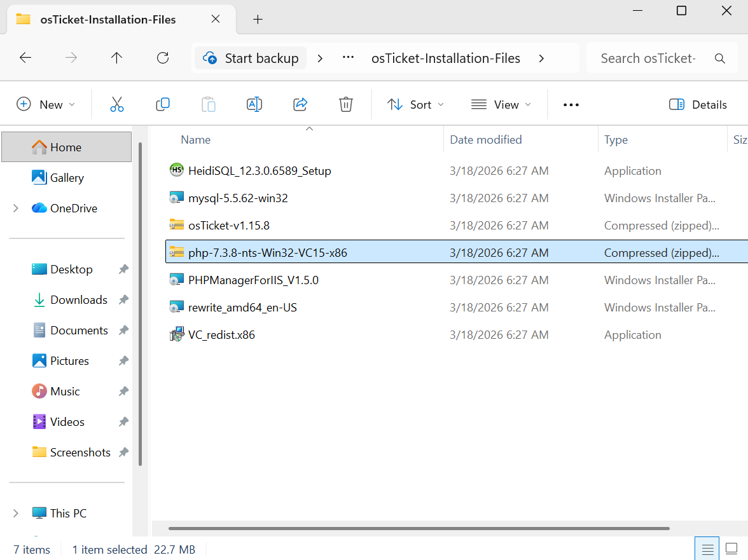Click the Share icon in toolbar

300,104
